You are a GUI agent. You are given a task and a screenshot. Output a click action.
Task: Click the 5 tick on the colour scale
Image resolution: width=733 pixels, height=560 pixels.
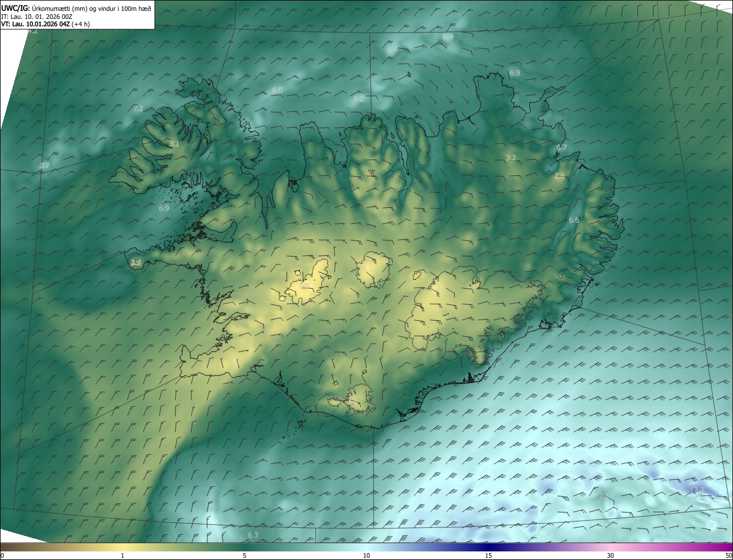245,556
